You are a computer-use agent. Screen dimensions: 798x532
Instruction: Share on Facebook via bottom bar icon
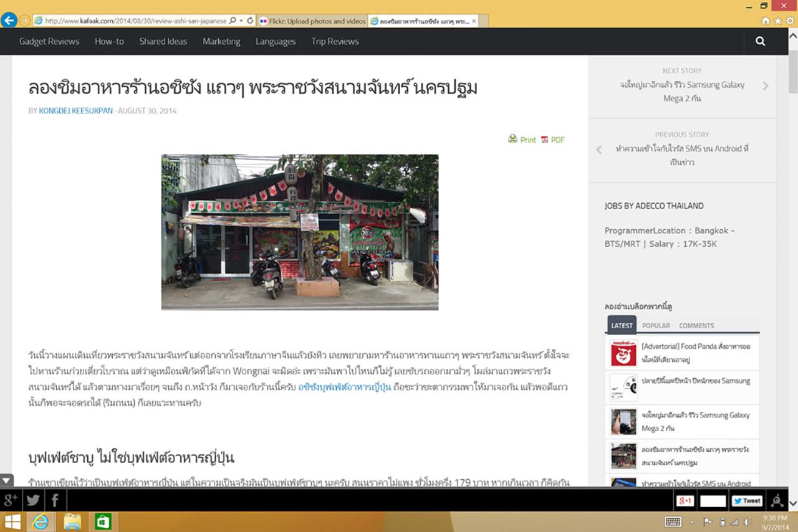pyautogui.click(x=55, y=500)
